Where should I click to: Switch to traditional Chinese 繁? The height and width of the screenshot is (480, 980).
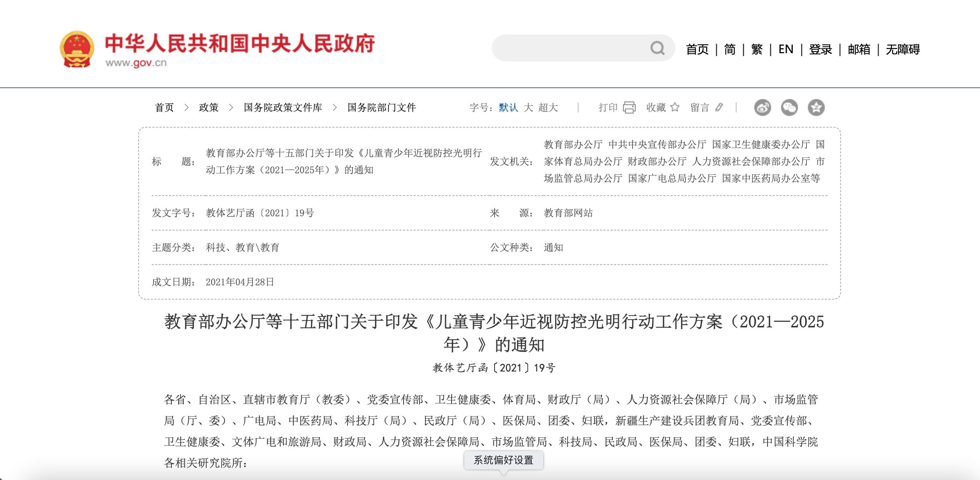coord(757,49)
